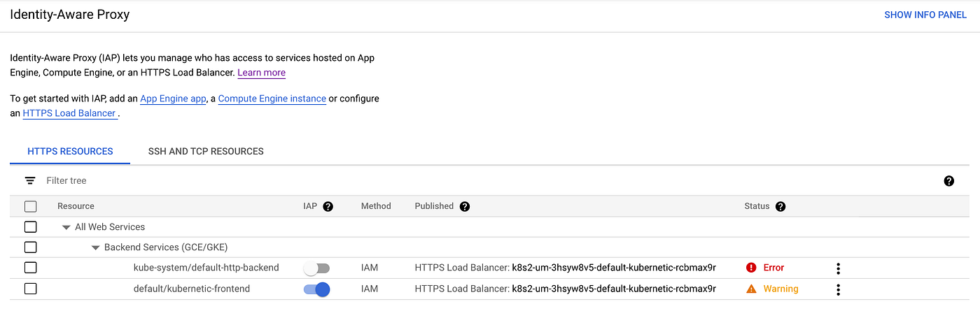Viewport: 980px width, 318px height.
Task: Open help icon beside IAP column
Action: 328,206
